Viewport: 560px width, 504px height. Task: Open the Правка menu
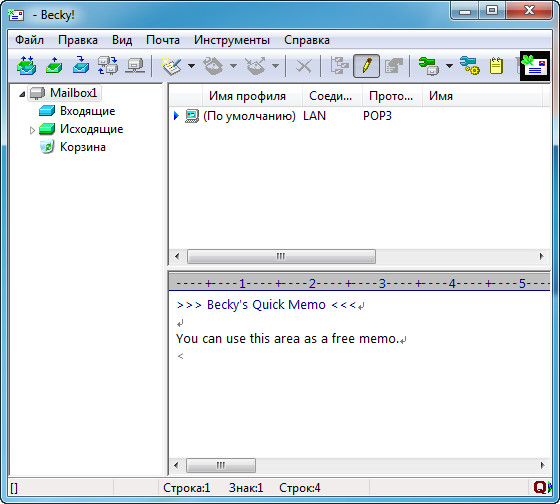coord(78,40)
